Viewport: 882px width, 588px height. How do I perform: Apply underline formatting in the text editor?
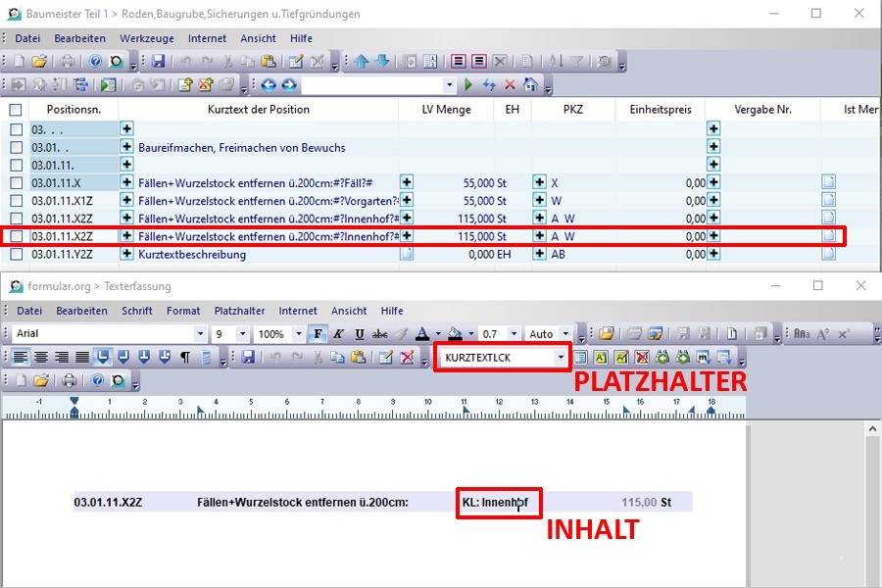360,334
